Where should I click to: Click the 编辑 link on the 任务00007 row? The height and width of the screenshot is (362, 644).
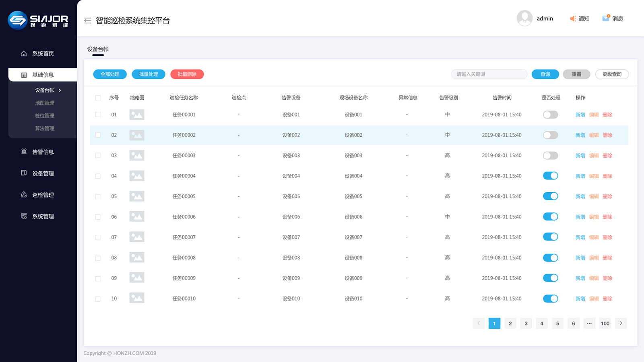coord(594,237)
